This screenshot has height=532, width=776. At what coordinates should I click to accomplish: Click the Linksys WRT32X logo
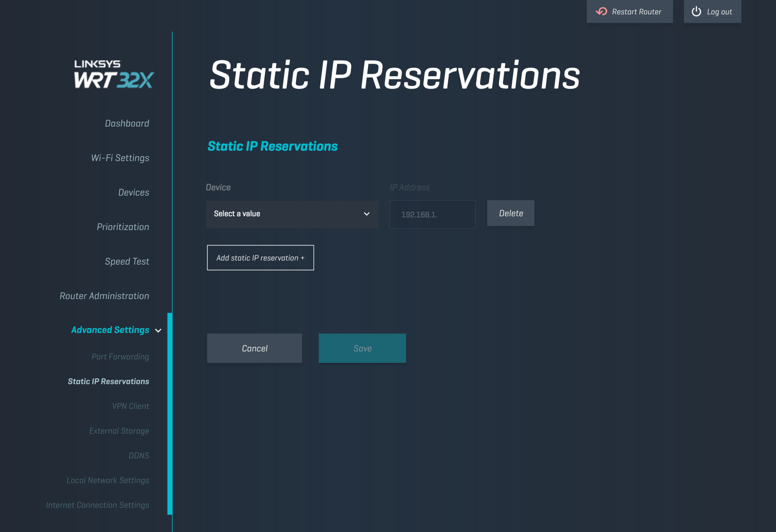113,74
